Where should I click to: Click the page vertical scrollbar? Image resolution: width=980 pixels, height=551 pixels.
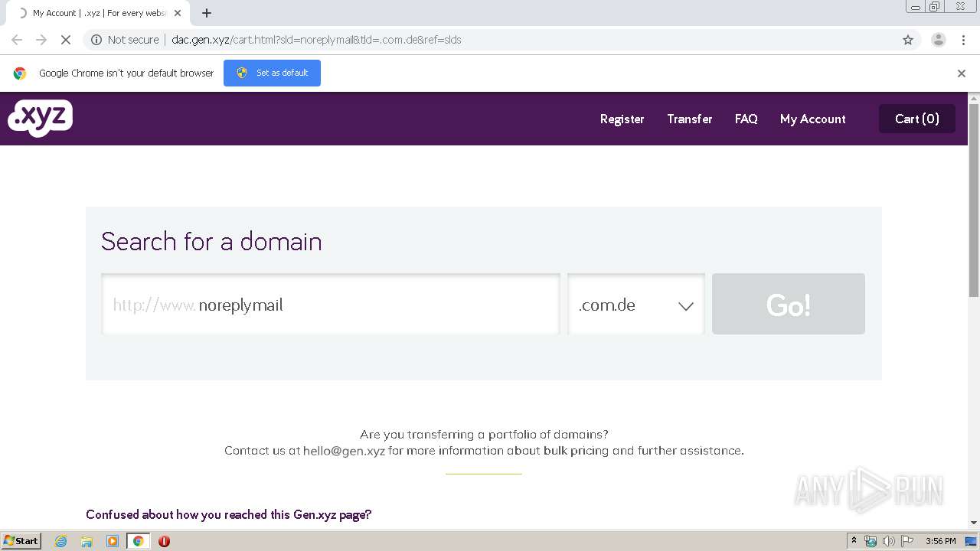click(x=974, y=201)
